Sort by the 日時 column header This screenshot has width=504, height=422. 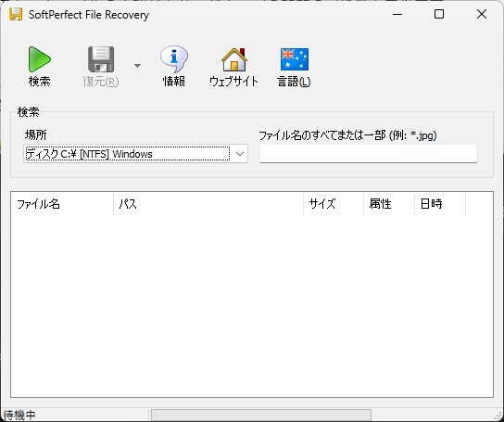[x=440, y=204]
